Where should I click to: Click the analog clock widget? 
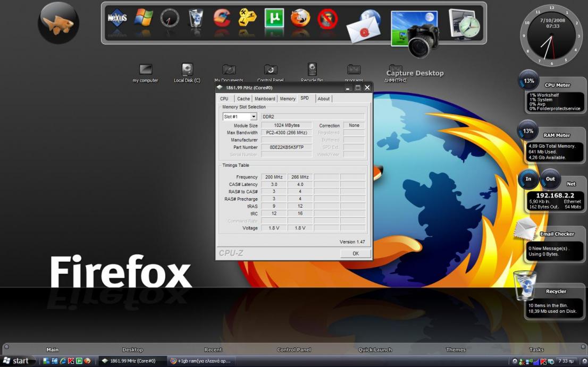[551, 36]
